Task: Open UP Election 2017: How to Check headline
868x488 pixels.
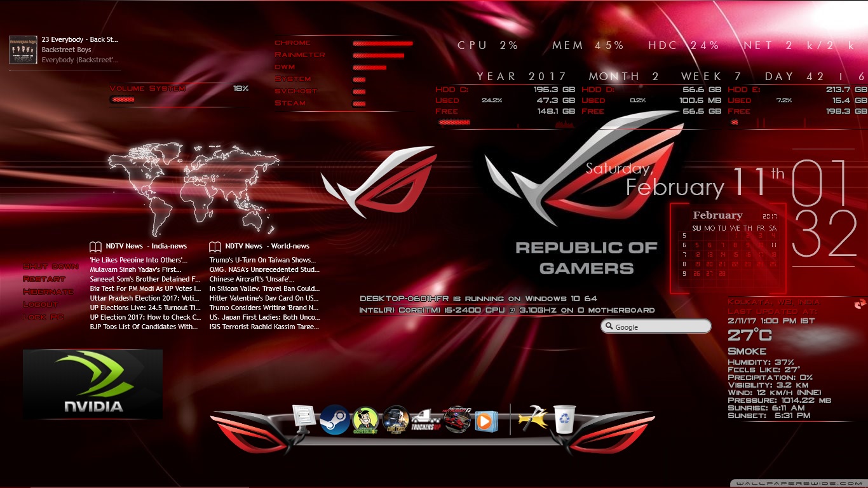Action: pos(145,317)
